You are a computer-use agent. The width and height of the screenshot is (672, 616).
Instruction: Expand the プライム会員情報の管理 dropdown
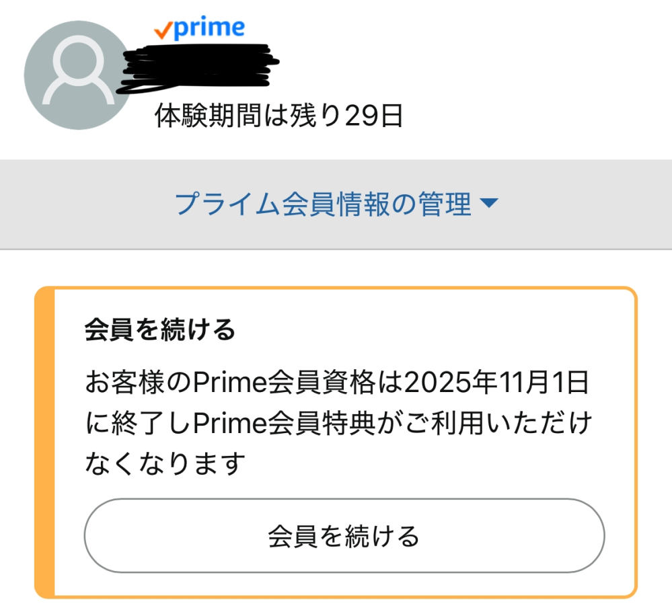tap(336, 204)
